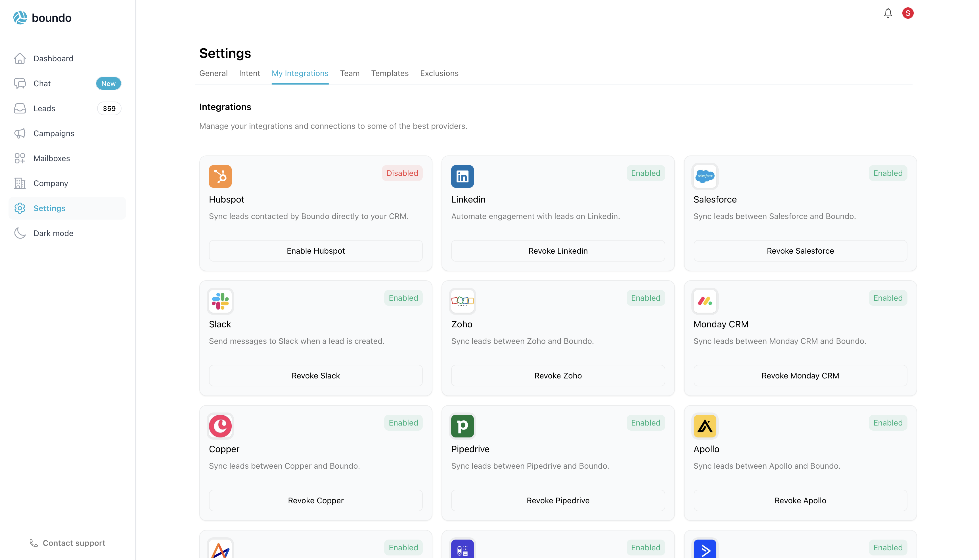Click the Contact support phone icon
Screen dimensions: 979x560
34,543
